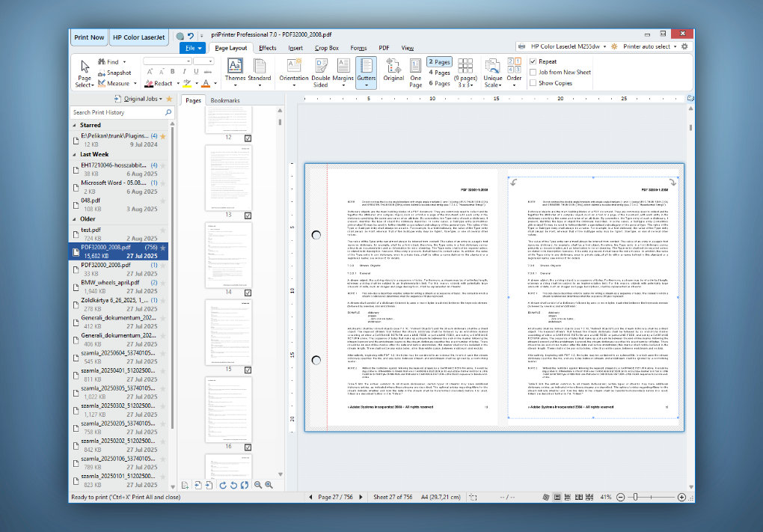Open the Crop Box ribbon tab
Viewport: 763px width, 532px height.
coord(326,48)
